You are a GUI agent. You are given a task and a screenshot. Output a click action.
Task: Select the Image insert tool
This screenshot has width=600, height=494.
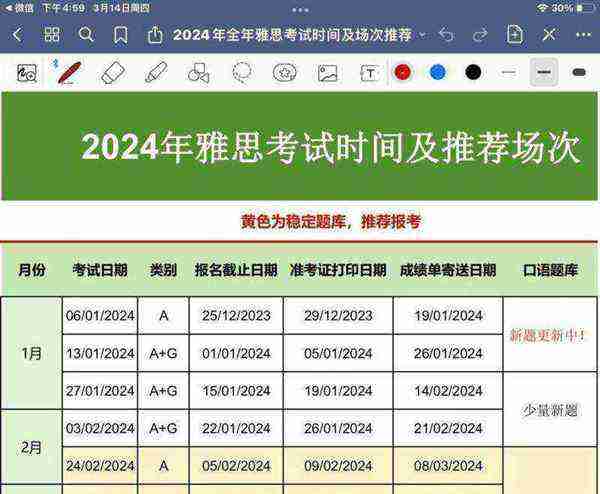(328, 73)
